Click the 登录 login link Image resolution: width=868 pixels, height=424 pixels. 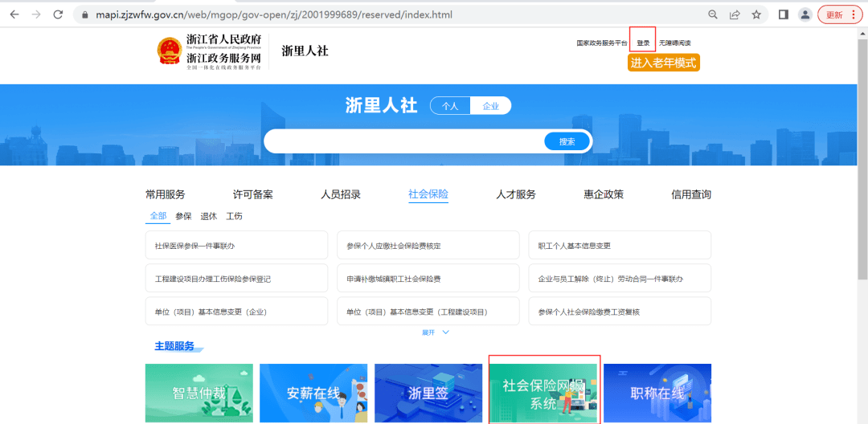point(643,43)
